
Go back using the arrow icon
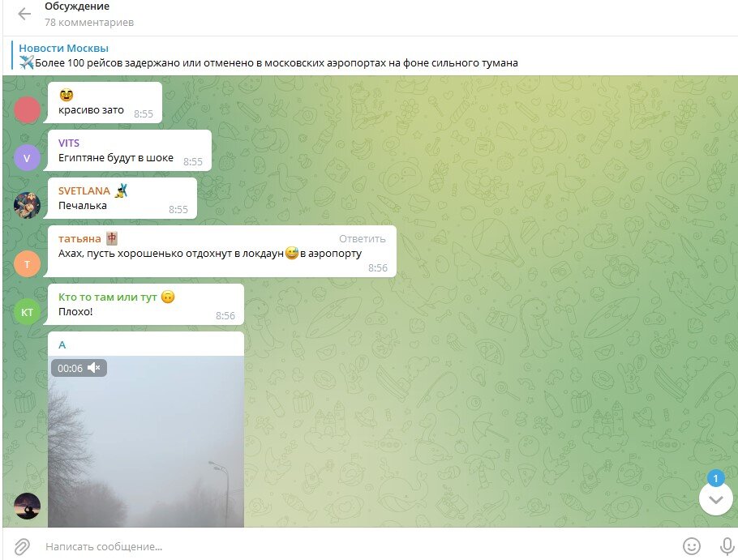pos(24,14)
